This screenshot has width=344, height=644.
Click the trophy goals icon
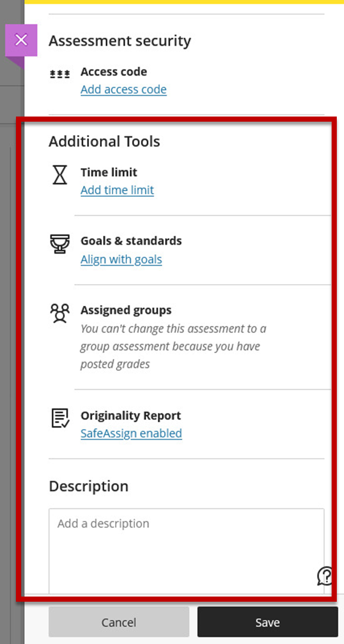point(60,243)
